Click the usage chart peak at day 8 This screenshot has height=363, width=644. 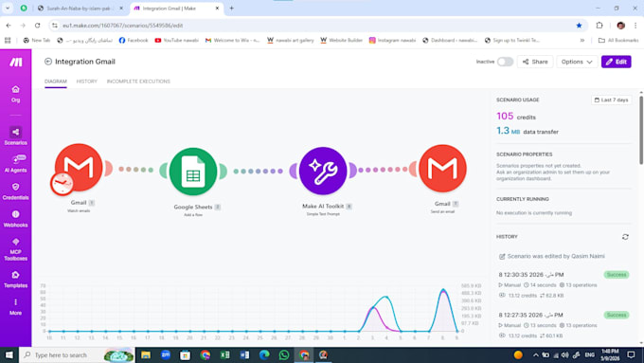click(x=443, y=290)
